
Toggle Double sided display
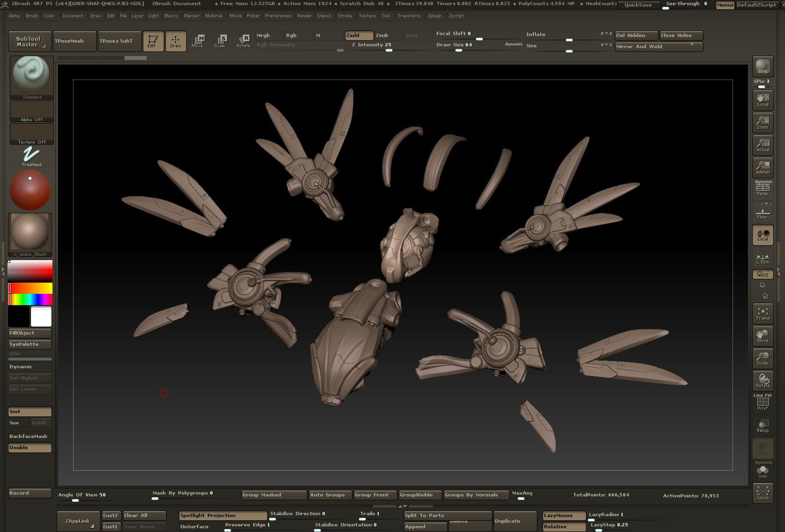point(30,448)
